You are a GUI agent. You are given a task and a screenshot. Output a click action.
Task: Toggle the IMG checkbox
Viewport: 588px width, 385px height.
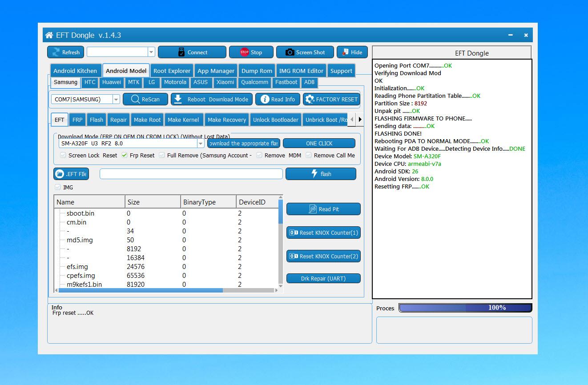[58, 187]
